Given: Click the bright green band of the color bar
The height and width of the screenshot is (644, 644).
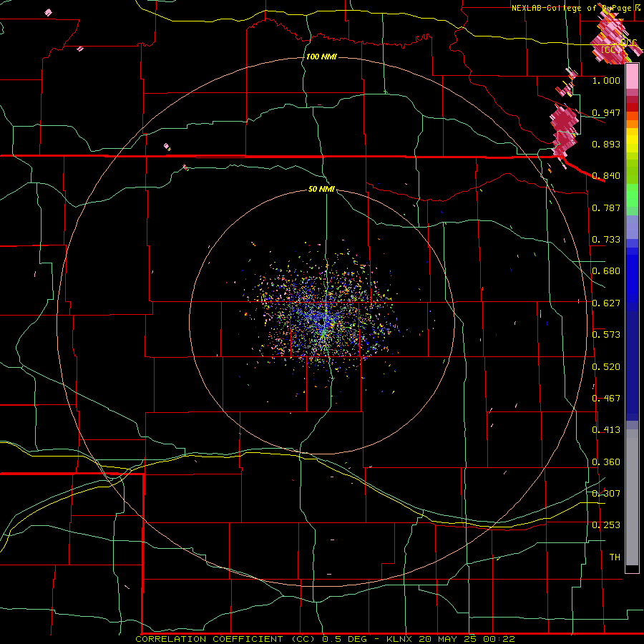Looking at the screenshot, I should (x=632, y=195).
